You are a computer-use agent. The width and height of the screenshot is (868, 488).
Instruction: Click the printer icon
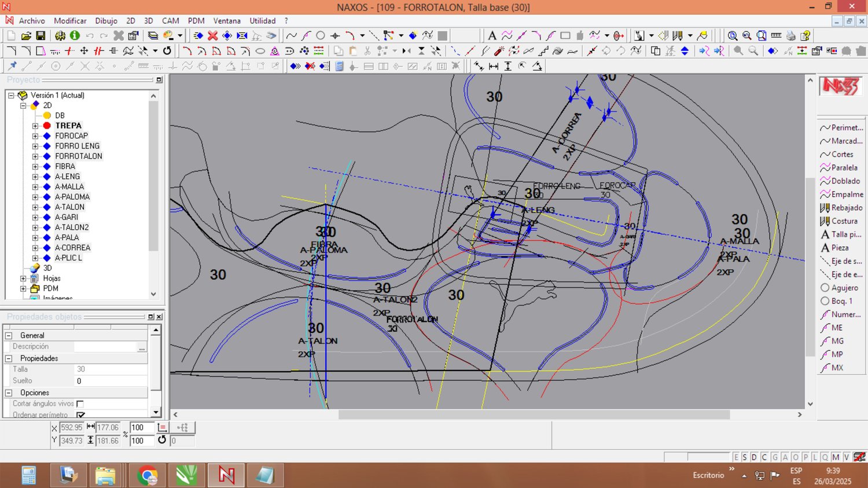790,36
